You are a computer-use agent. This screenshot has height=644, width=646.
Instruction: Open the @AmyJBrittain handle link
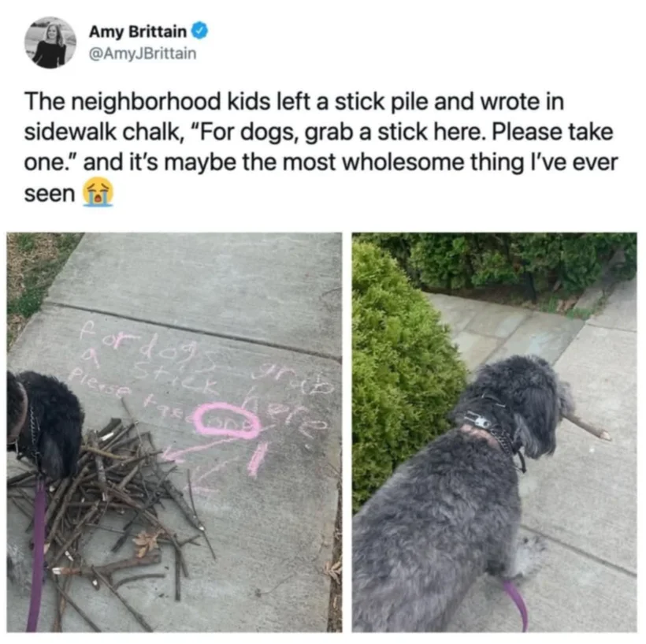[143, 54]
